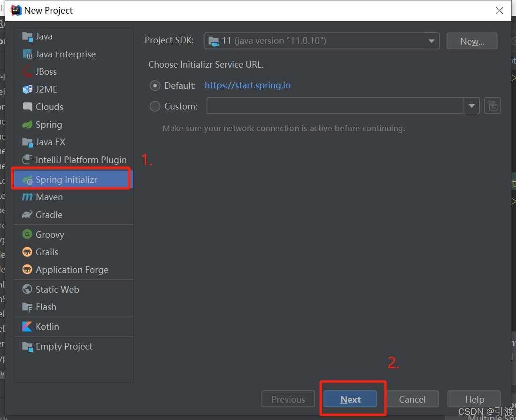
Task: Choose Maven project type
Action: coord(49,197)
